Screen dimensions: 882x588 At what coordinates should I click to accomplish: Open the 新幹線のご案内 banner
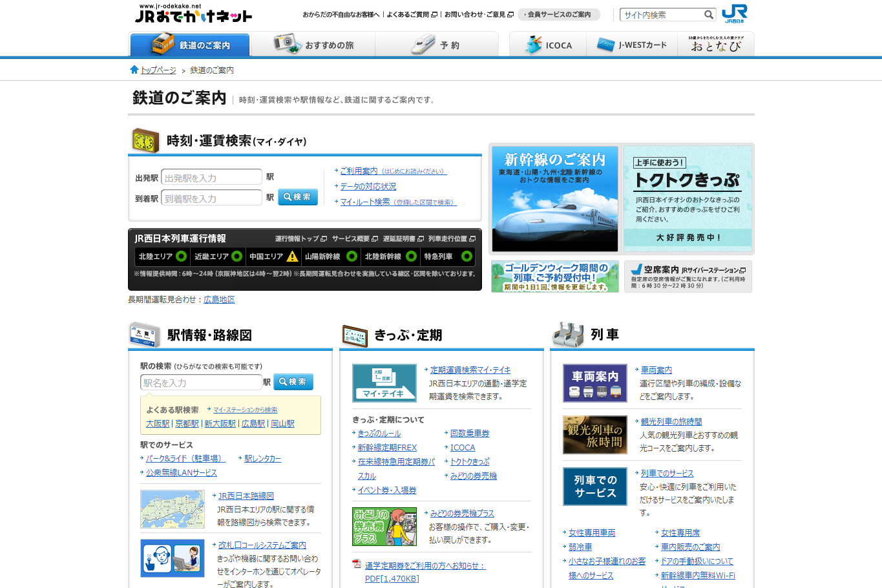click(555, 198)
